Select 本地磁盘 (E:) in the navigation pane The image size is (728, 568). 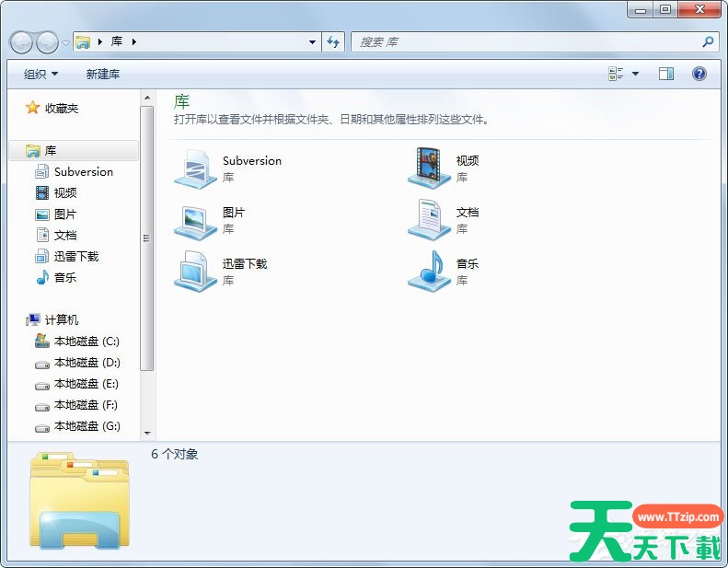pos(87,384)
